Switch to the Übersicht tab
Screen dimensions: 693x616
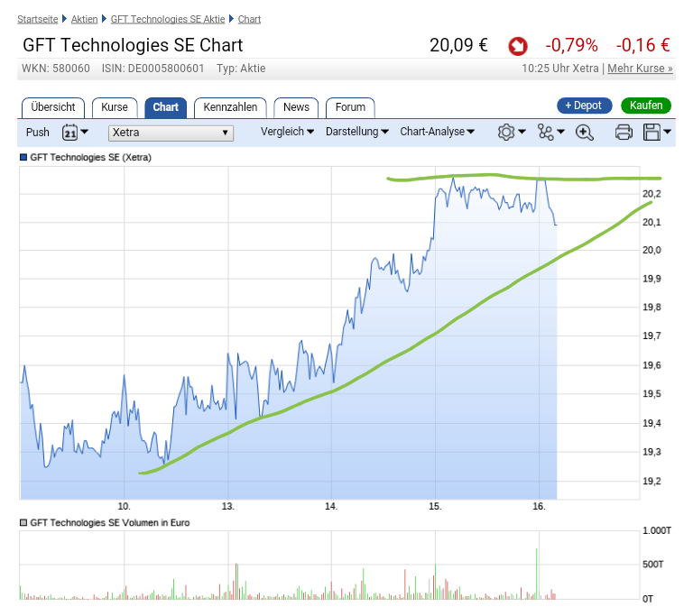click(53, 107)
